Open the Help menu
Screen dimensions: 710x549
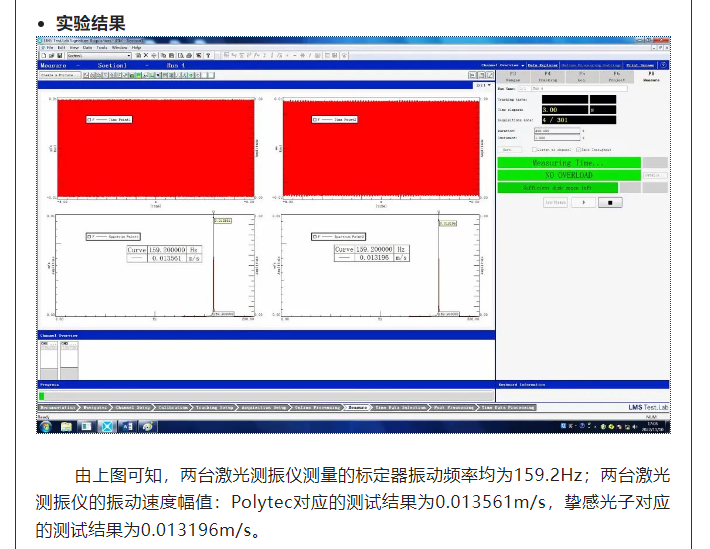(x=137, y=48)
